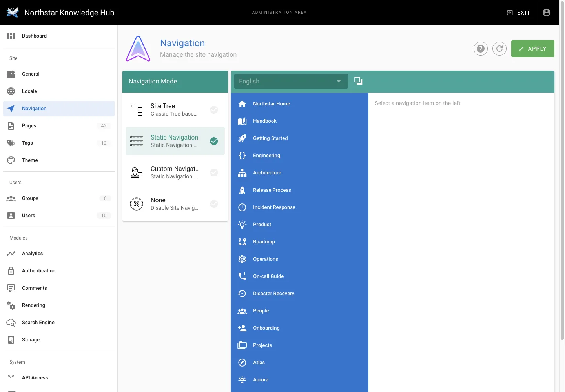Click the Static Navigation list icon
565x392 pixels.
pos(137,141)
